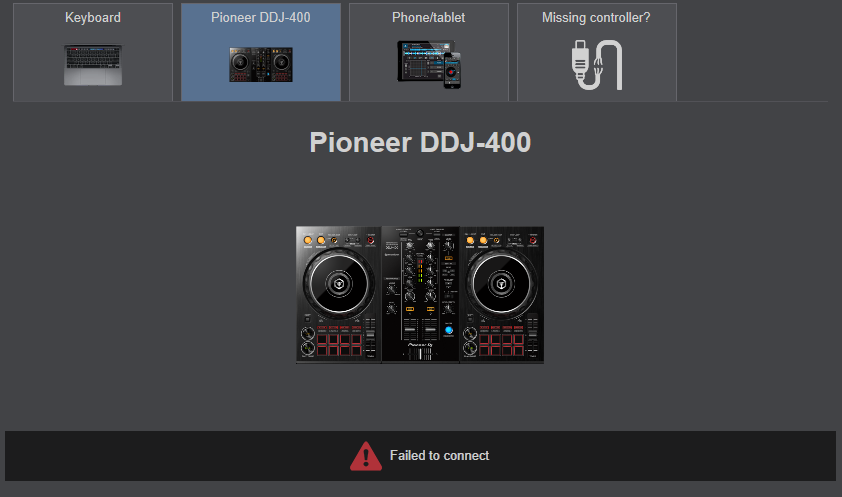Screen dimensions: 842x497
Task: Click the red warning triangle icon
Action: (x=366, y=456)
